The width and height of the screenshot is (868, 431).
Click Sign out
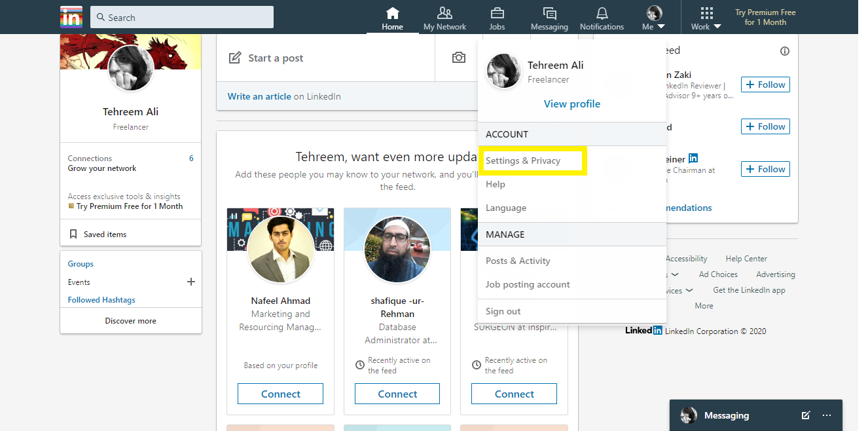pos(503,311)
